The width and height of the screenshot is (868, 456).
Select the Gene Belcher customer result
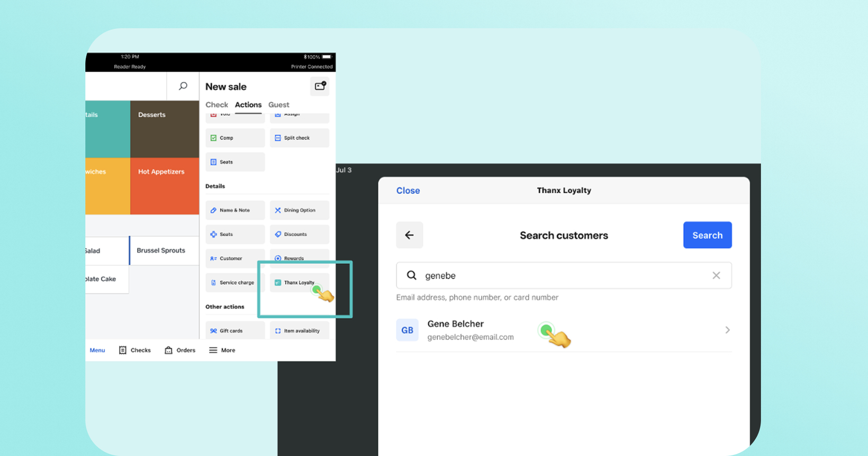(564, 330)
